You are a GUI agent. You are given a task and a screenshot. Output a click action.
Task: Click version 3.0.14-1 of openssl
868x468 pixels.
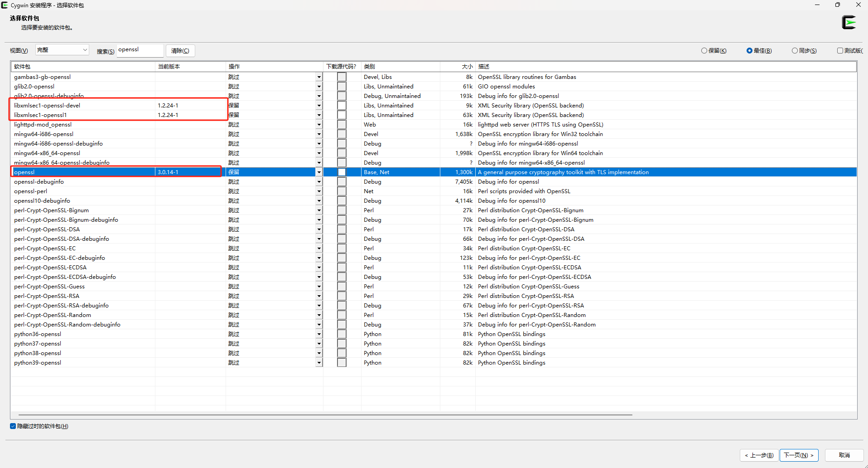click(x=168, y=172)
